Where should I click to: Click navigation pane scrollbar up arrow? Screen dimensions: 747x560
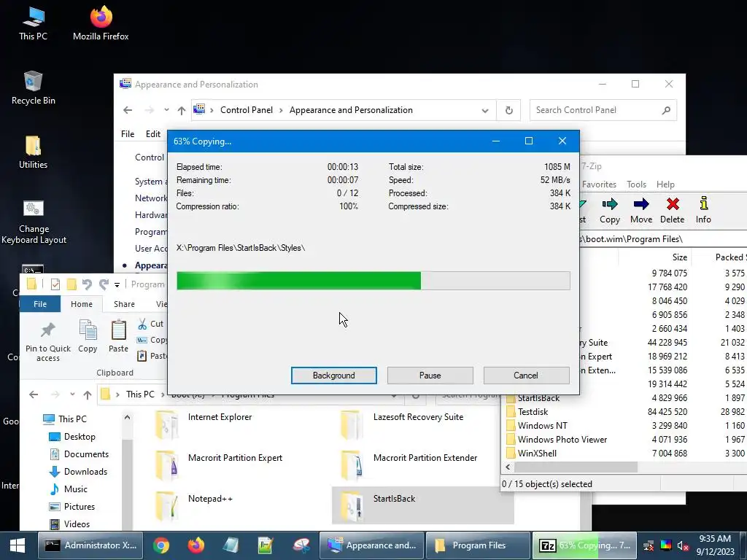[127, 418]
